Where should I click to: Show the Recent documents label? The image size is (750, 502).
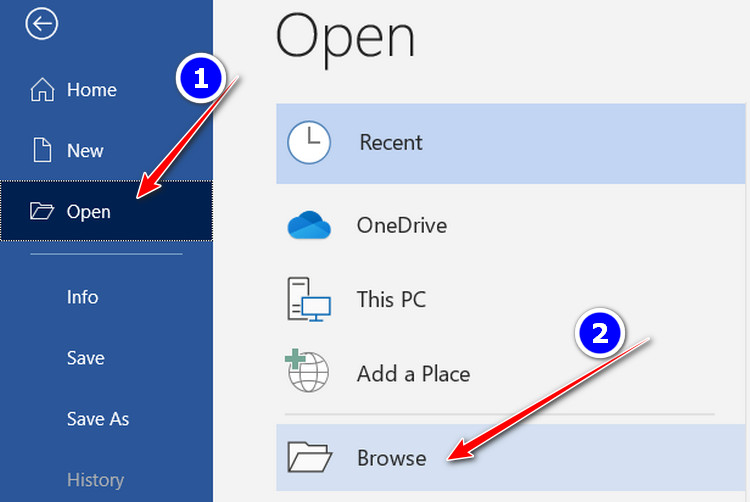pos(391,143)
